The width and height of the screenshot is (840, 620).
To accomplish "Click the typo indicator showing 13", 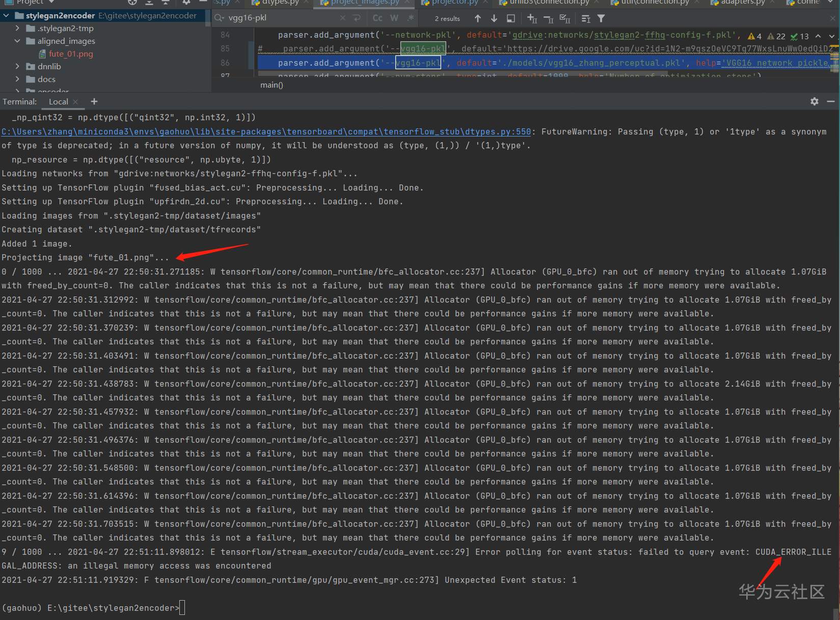I will pos(800,36).
